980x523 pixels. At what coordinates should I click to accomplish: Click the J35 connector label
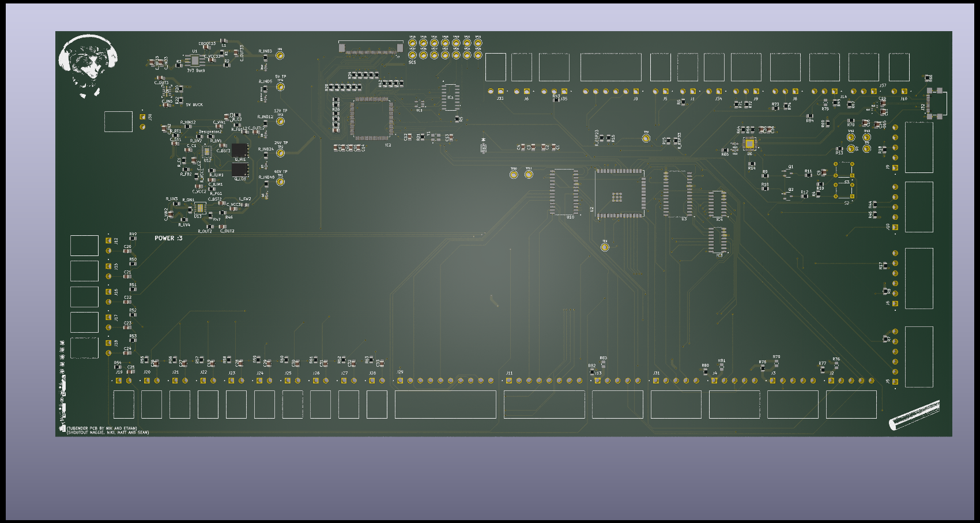click(564, 99)
